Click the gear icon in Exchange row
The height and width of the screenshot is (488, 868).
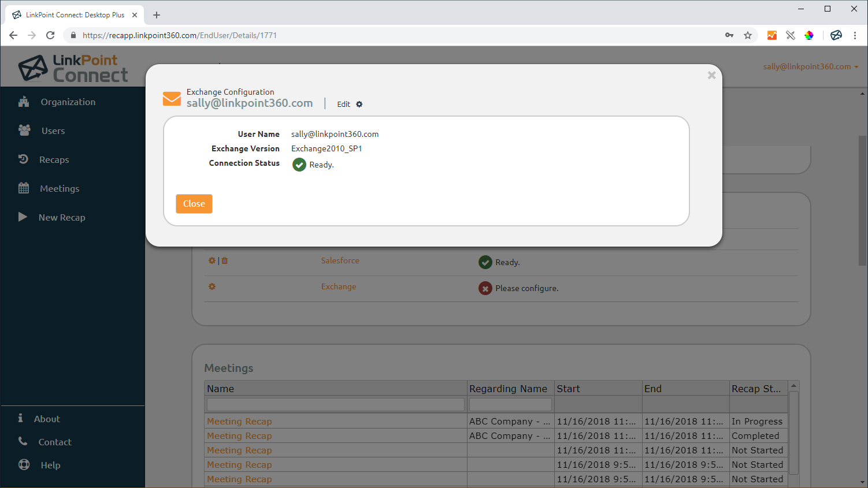212,286
